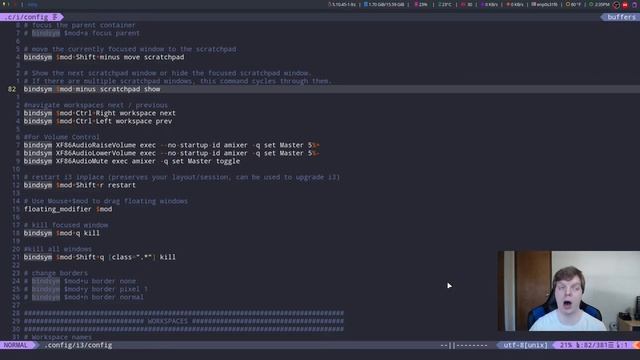Click the '#For Volume Control' comment
Screen dimensions: 640x360
[62, 137]
